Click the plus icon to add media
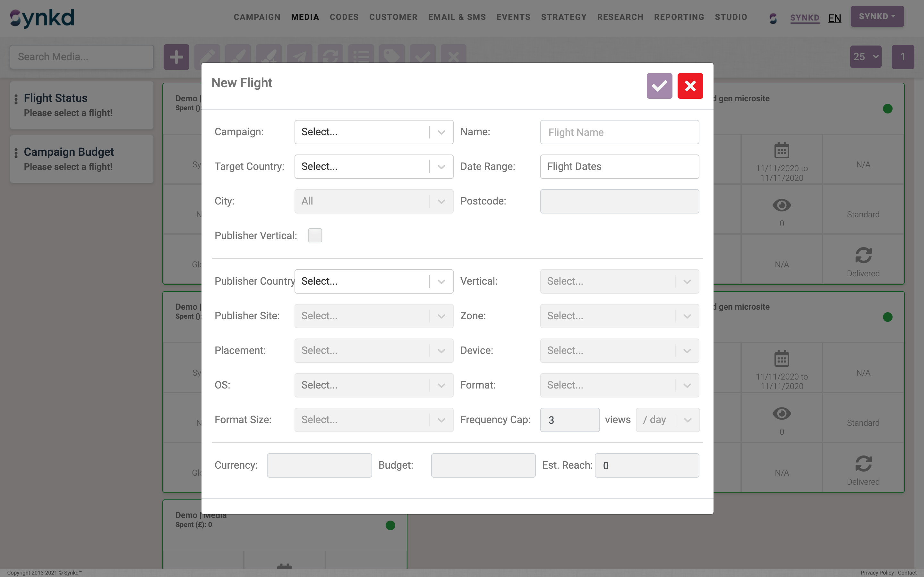The image size is (924, 577). tap(176, 57)
